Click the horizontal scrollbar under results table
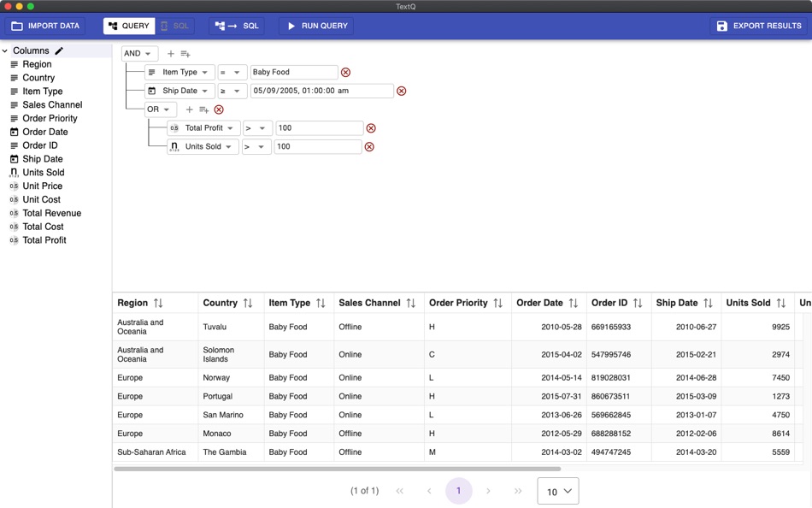 click(337, 469)
